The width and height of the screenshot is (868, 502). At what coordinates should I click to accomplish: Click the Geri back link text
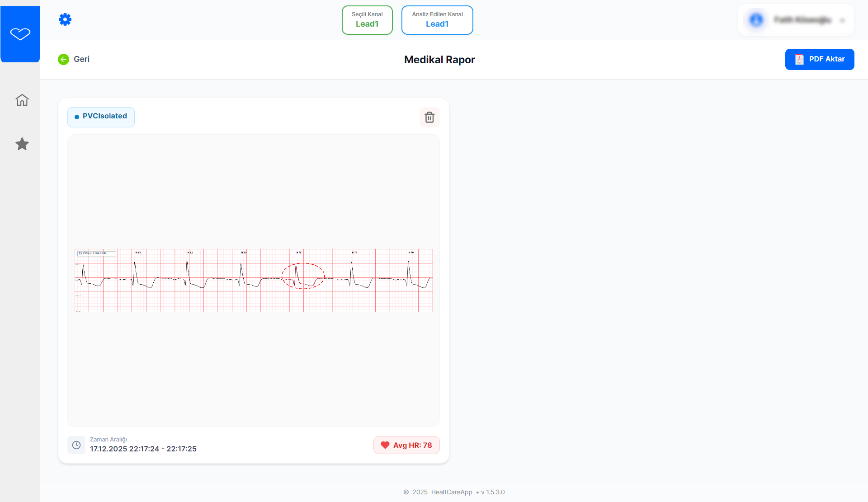(x=82, y=59)
